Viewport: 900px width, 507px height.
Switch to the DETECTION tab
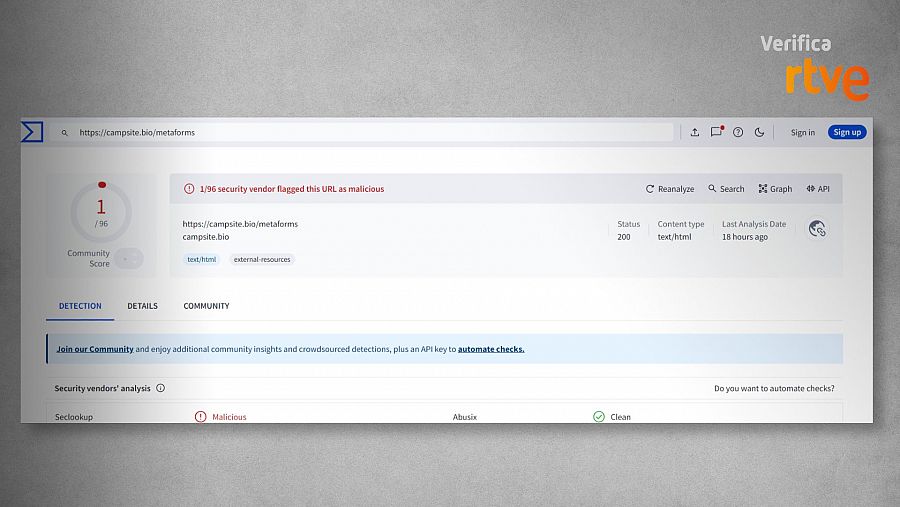80,306
